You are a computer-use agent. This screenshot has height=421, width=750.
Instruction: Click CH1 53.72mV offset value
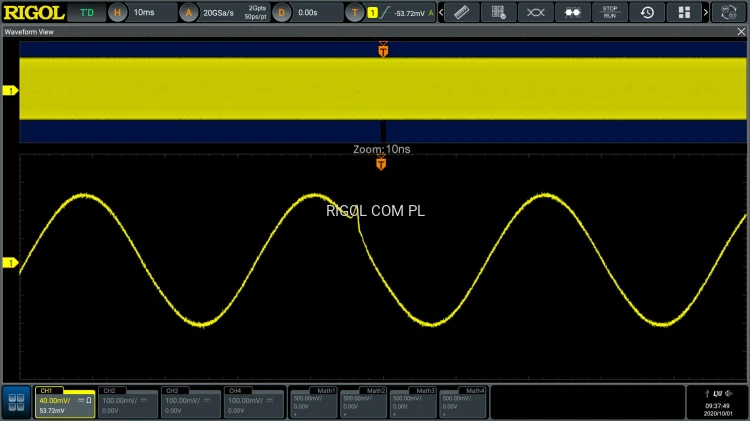point(52,410)
